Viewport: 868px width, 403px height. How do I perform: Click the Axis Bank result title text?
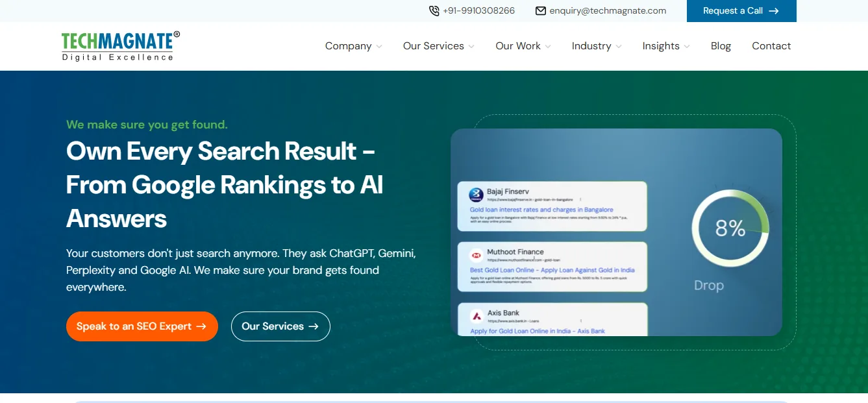(504, 313)
